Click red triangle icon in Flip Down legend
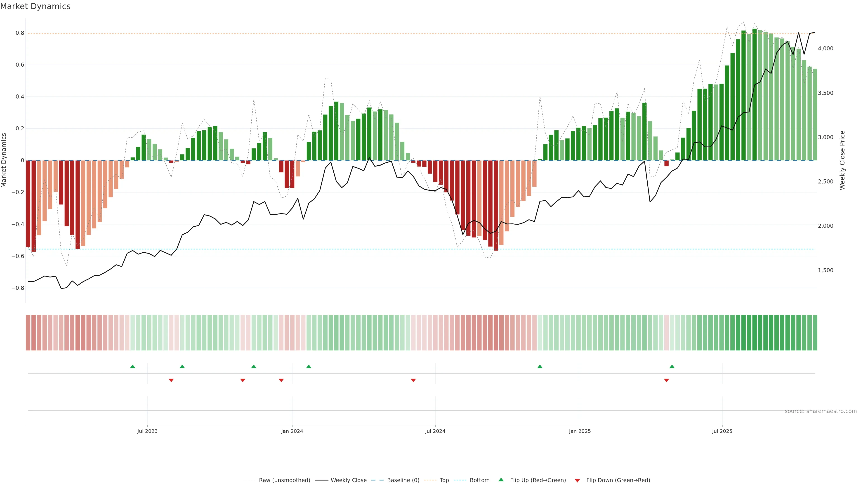Screen dimensions: 868x488 [x=577, y=480]
